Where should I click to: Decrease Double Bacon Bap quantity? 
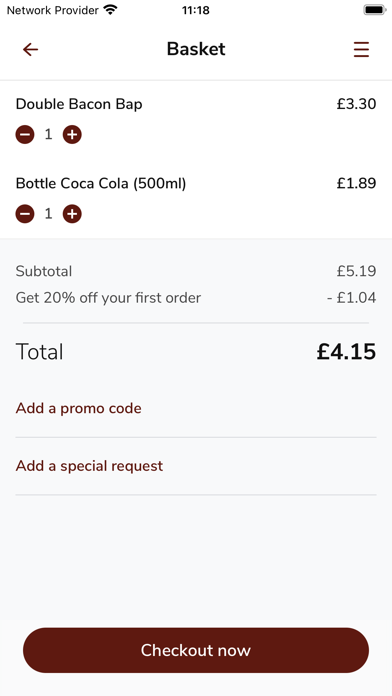(25, 134)
